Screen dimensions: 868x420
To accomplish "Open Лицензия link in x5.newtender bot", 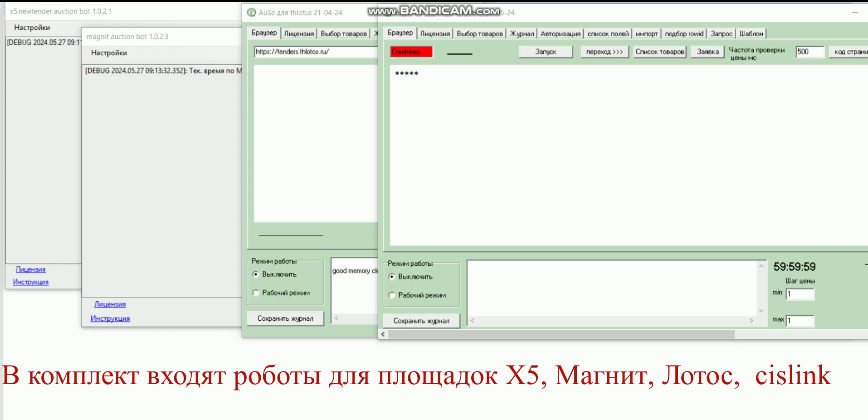I will [x=30, y=269].
